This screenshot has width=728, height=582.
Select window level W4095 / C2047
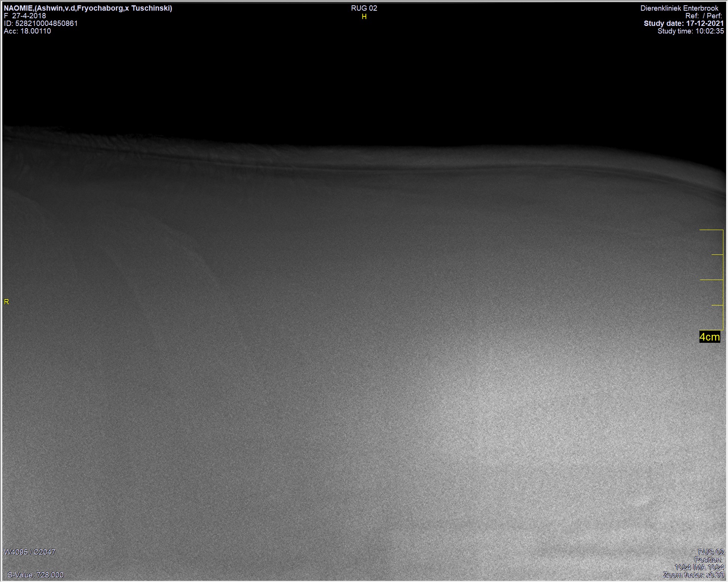[30, 552]
